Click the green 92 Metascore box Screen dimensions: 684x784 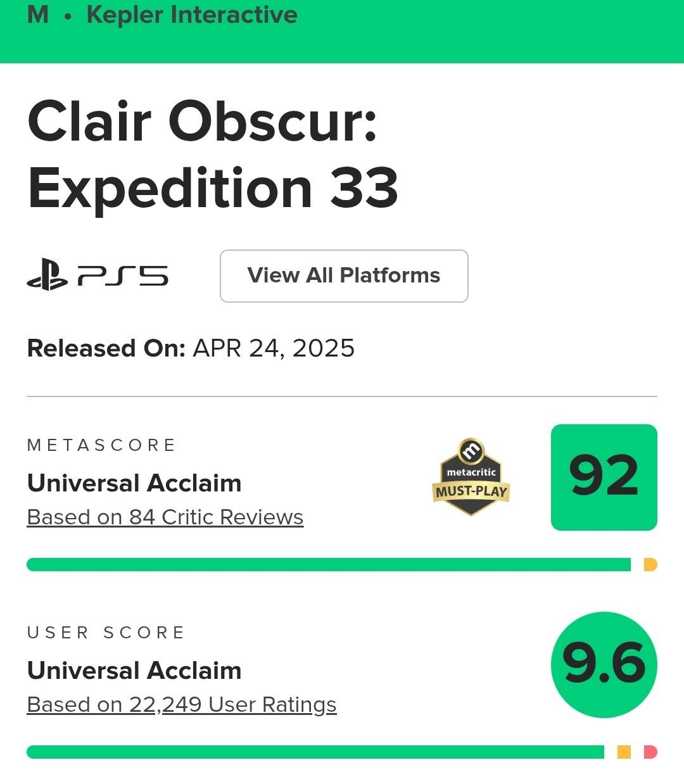click(604, 477)
